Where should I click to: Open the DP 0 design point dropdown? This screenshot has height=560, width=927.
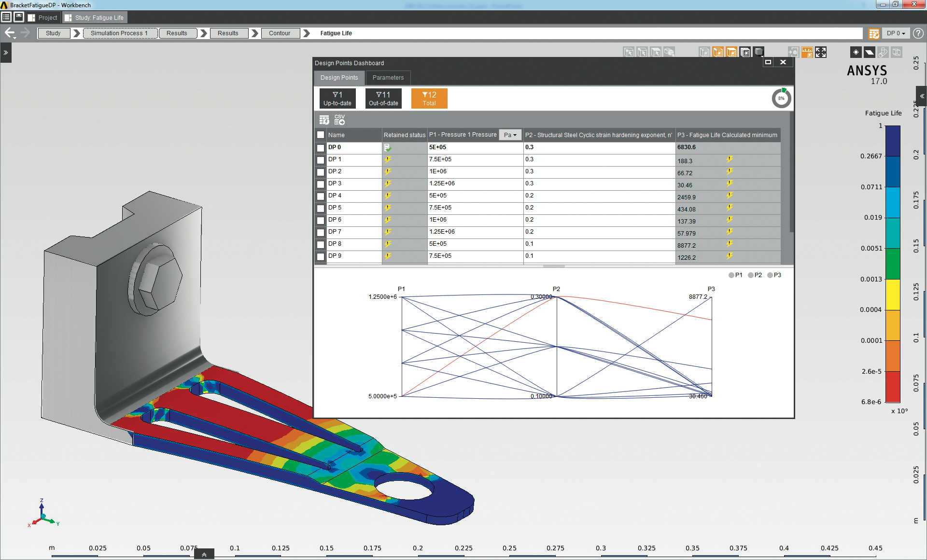click(x=896, y=33)
